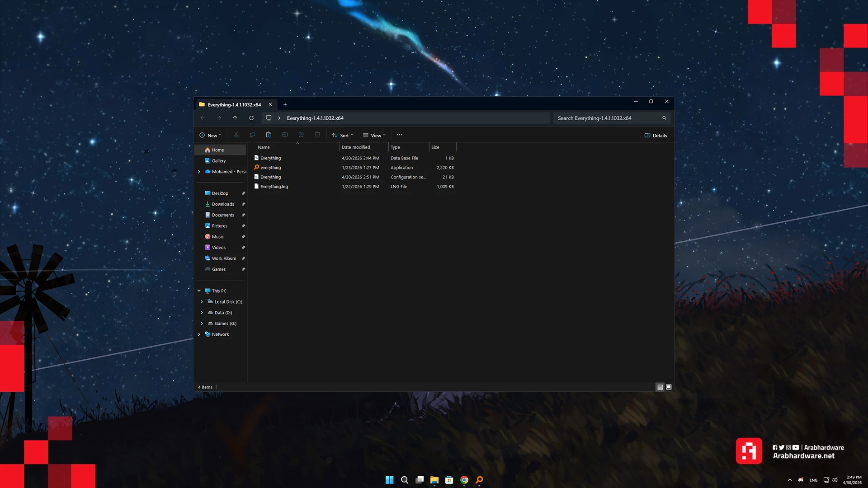Open Everything app from taskbar
The height and width of the screenshot is (488, 868).
point(479,480)
